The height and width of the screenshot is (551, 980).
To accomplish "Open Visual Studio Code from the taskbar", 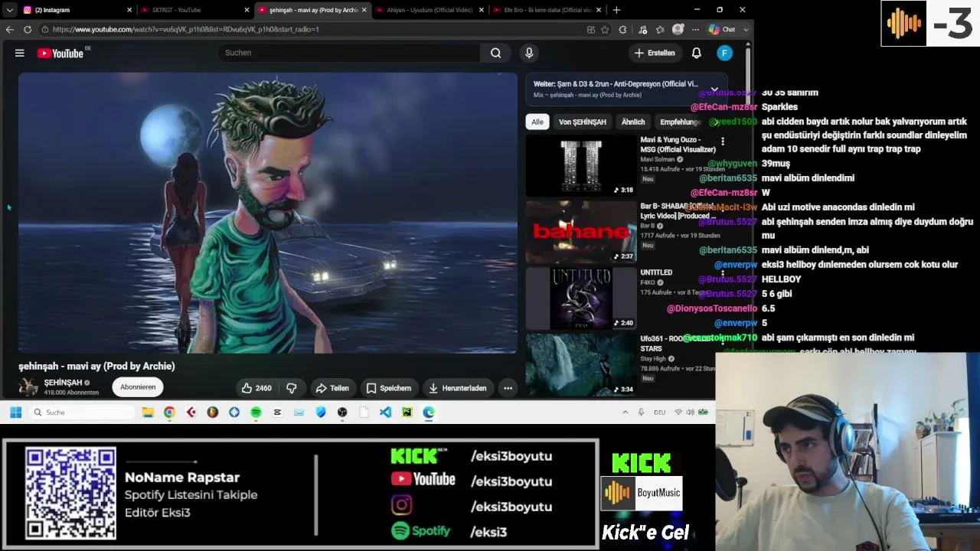I will (x=385, y=412).
